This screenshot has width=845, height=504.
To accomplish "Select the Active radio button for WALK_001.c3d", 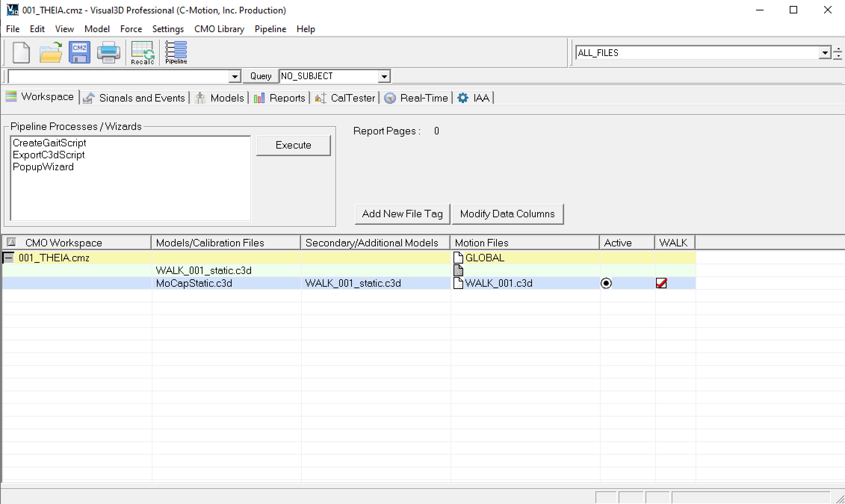I will pos(606,283).
